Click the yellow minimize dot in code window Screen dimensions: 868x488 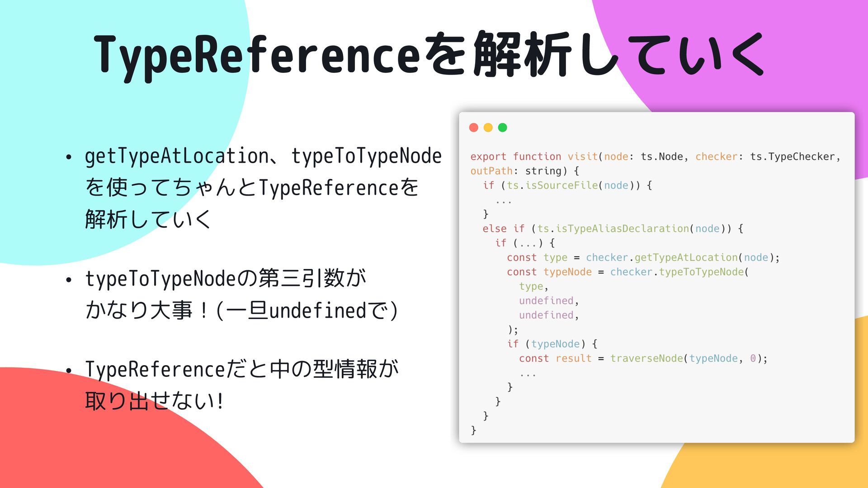pyautogui.click(x=488, y=128)
